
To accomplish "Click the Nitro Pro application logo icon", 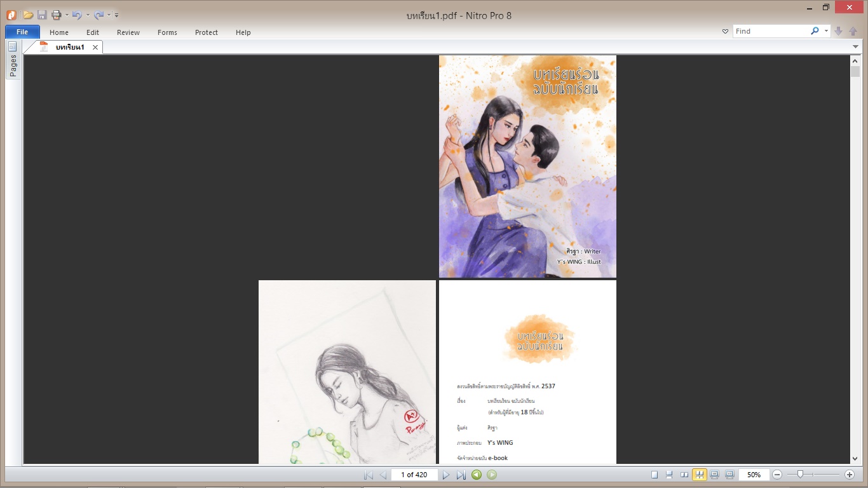I will [11, 15].
